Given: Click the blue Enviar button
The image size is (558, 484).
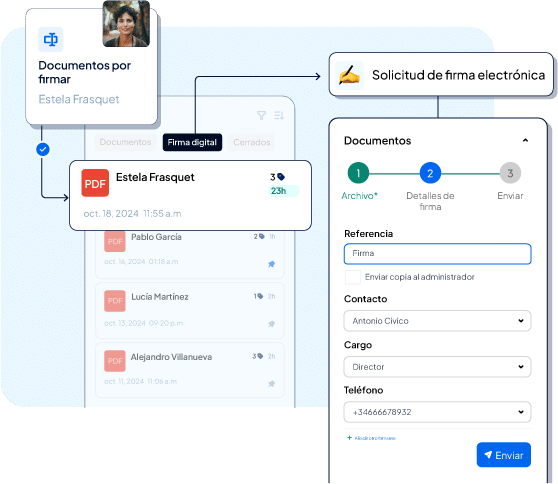Looking at the screenshot, I should point(504,455).
